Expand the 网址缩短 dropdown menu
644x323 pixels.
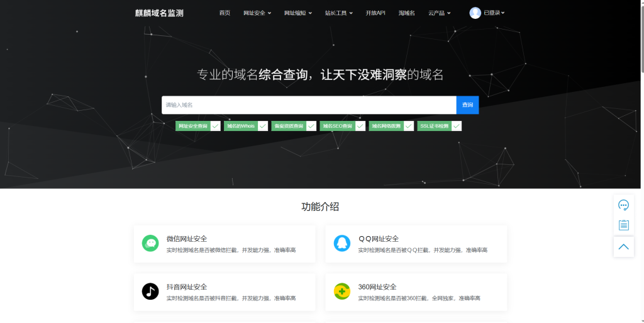click(297, 13)
